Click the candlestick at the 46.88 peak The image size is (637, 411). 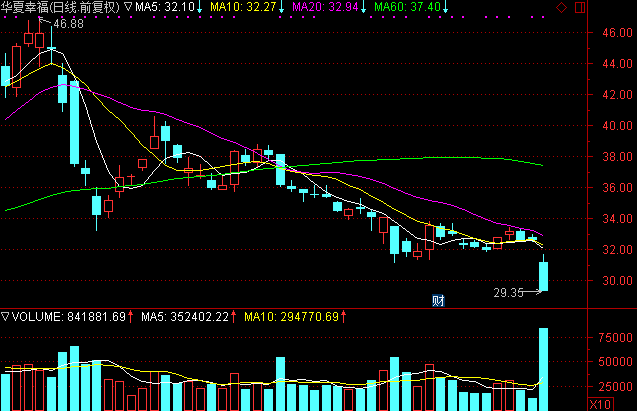[39, 41]
